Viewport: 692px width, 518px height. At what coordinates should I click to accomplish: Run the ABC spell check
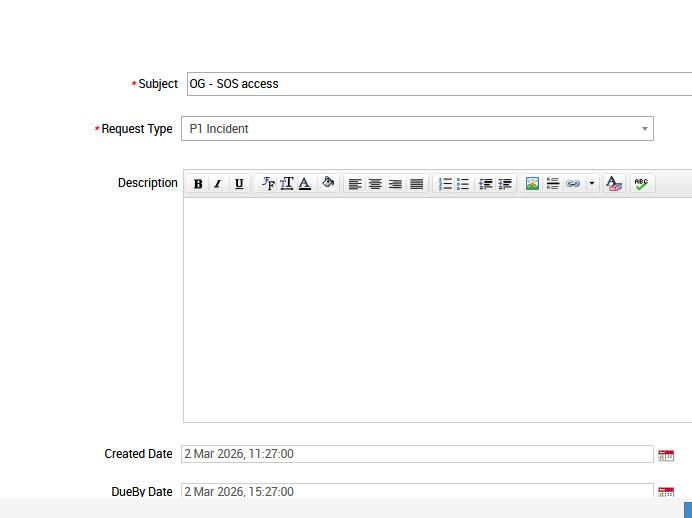(x=641, y=184)
